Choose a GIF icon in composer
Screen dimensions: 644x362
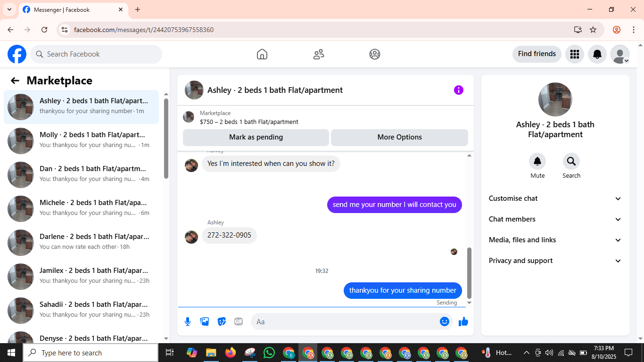pos(239,321)
